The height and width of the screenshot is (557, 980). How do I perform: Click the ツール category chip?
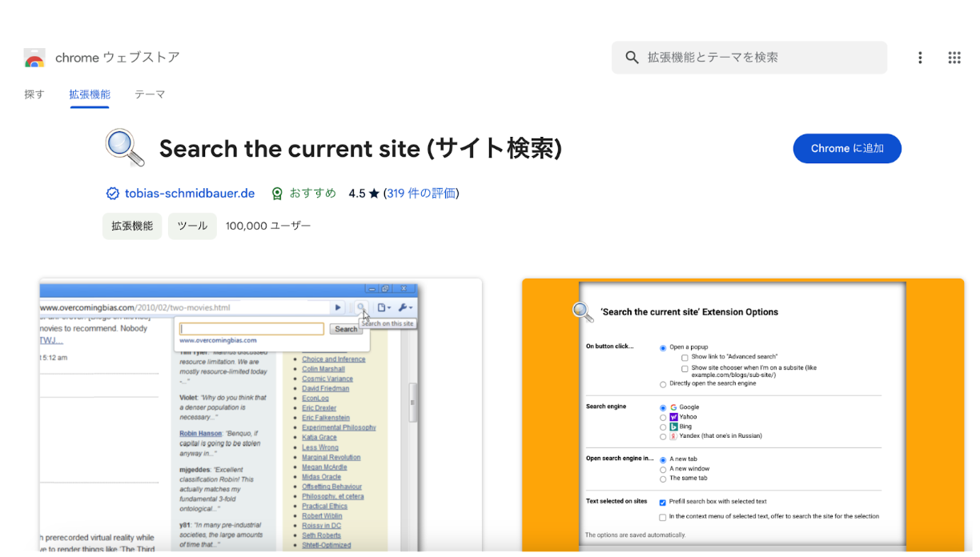coord(192,226)
